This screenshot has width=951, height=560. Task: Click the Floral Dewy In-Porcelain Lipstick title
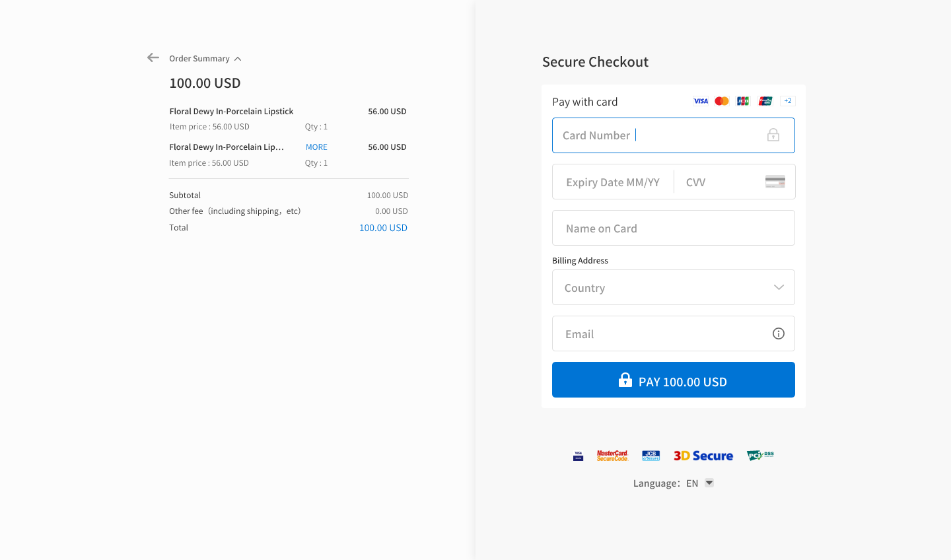[231, 112]
